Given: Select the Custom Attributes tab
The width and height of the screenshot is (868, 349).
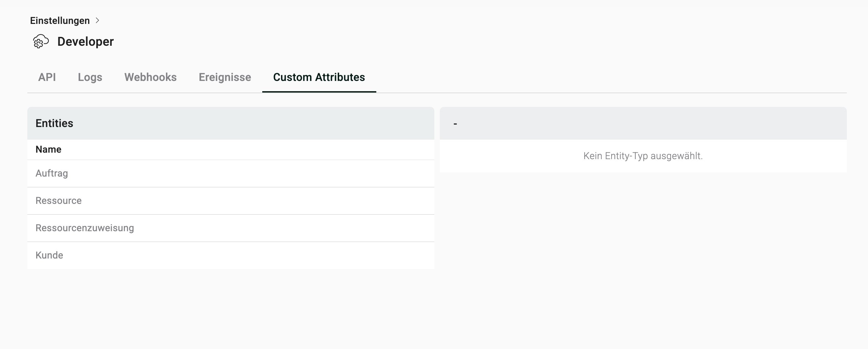Looking at the screenshot, I should 319,77.
